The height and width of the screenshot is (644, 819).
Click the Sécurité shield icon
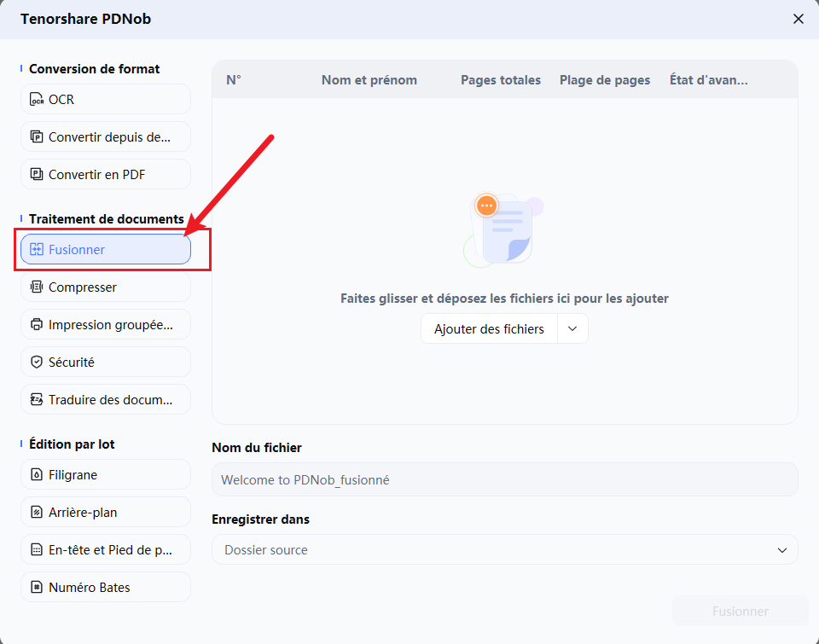37,362
